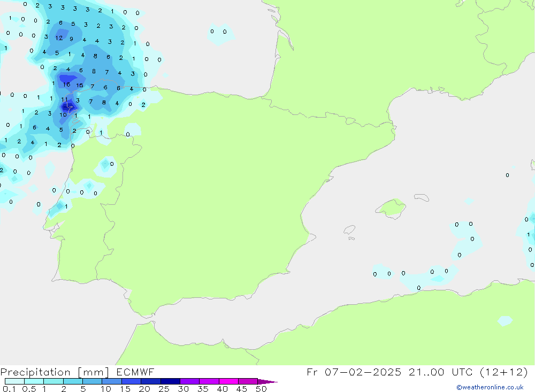The height and width of the screenshot is (392, 535).
Task: Click the '10' precipitation value near the coast
Action: (63, 114)
